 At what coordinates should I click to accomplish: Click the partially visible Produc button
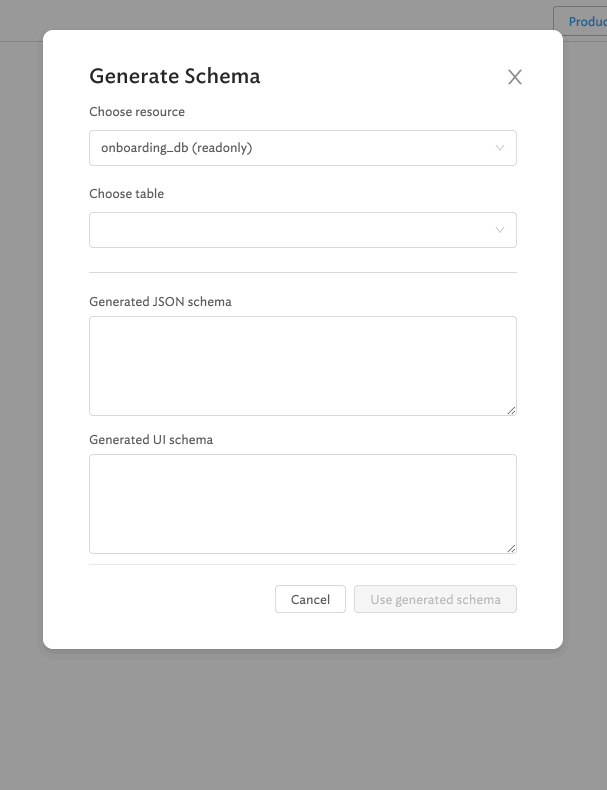click(x=585, y=21)
